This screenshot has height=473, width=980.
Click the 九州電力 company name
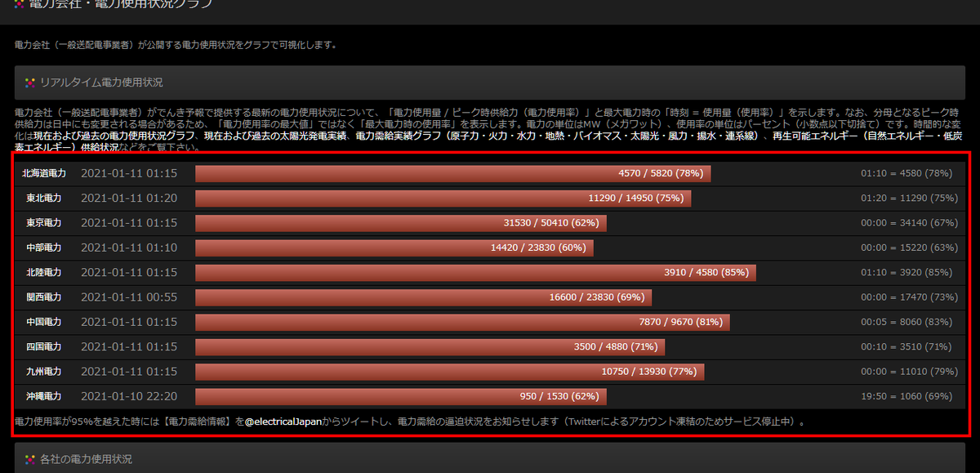tap(44, 372)
